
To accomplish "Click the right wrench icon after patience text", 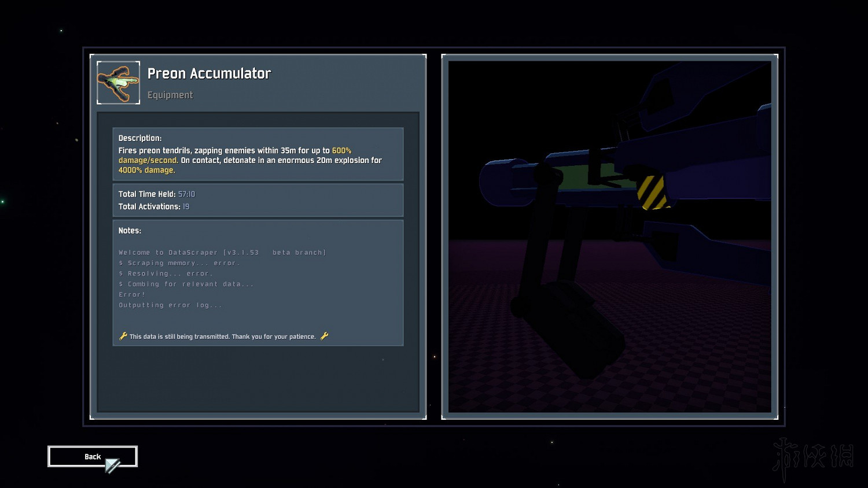I will click(x=324, y=336).
